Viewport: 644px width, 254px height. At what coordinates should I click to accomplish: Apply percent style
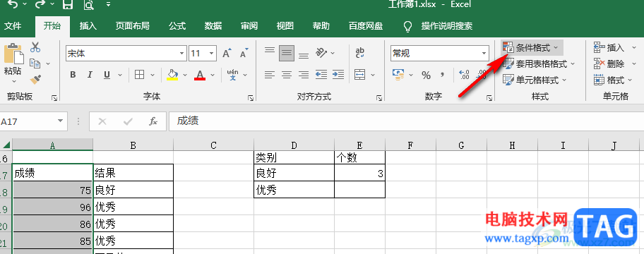coord(427,75)
